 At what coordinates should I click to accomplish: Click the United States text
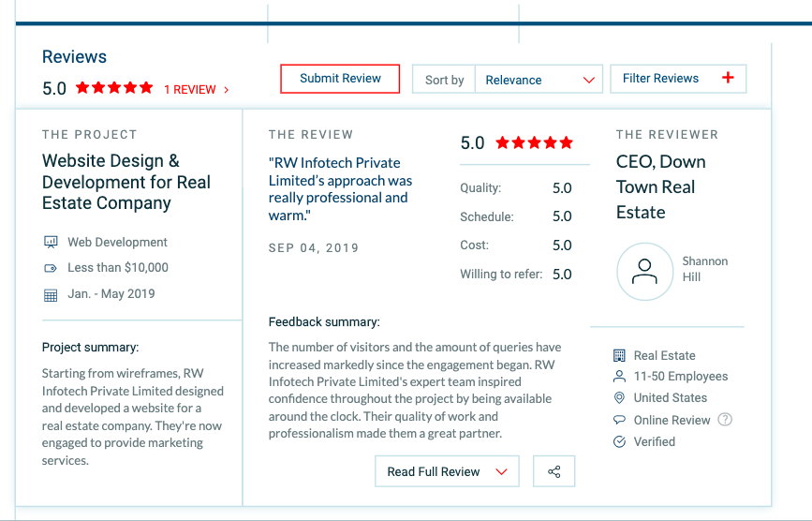point(670,397)
